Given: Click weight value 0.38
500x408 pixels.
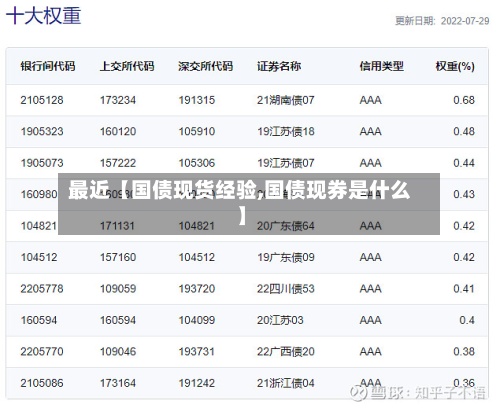Looking at the screenshot, I should tap(464, 352).
